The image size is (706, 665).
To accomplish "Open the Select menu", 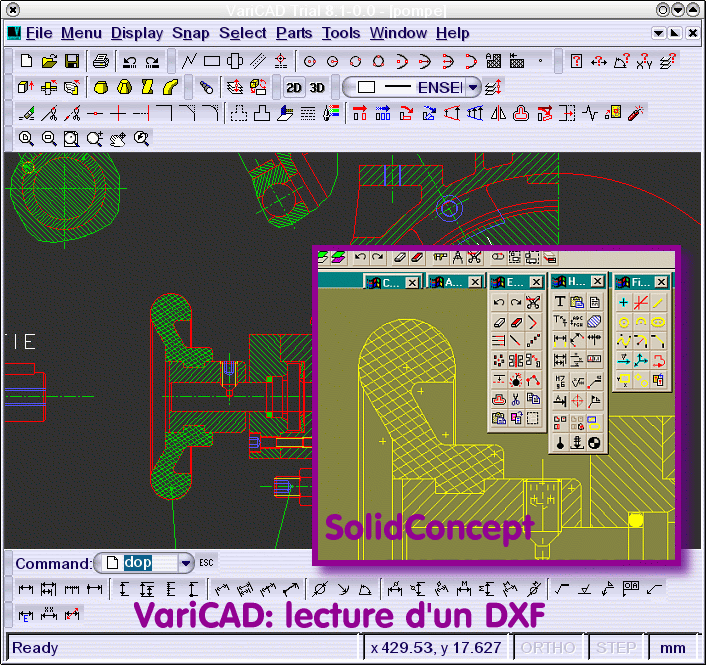I will (x=243, y=33).
